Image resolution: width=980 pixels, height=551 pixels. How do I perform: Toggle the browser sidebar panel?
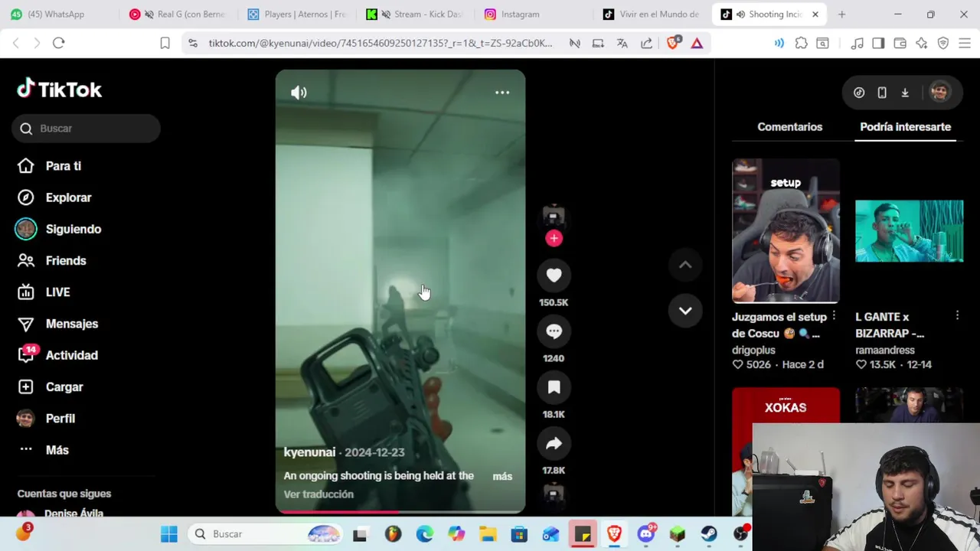(x=878, y=44)
